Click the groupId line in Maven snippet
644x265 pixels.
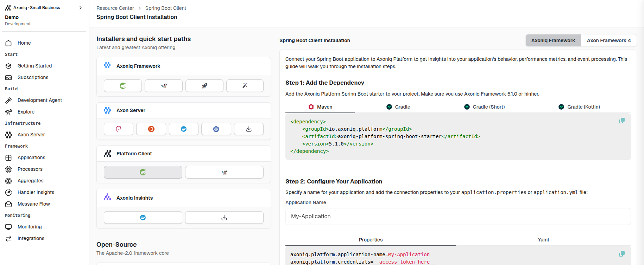357,129
